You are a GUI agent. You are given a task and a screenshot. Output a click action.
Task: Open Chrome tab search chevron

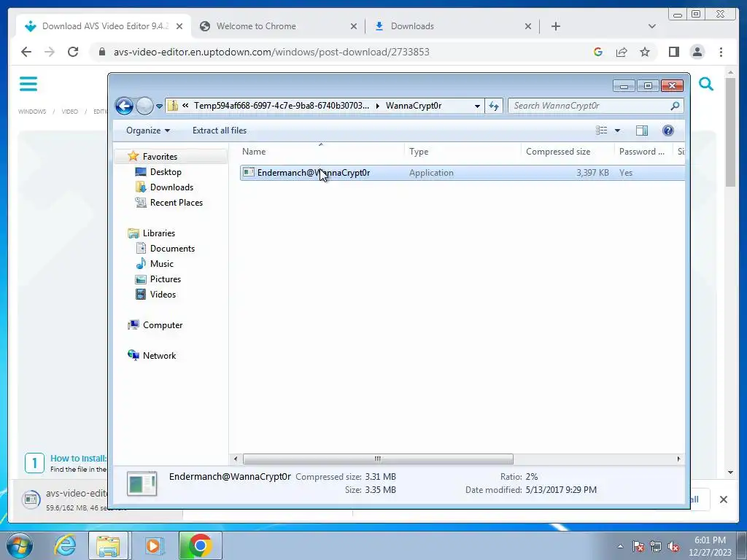click(x=651, y=27)
